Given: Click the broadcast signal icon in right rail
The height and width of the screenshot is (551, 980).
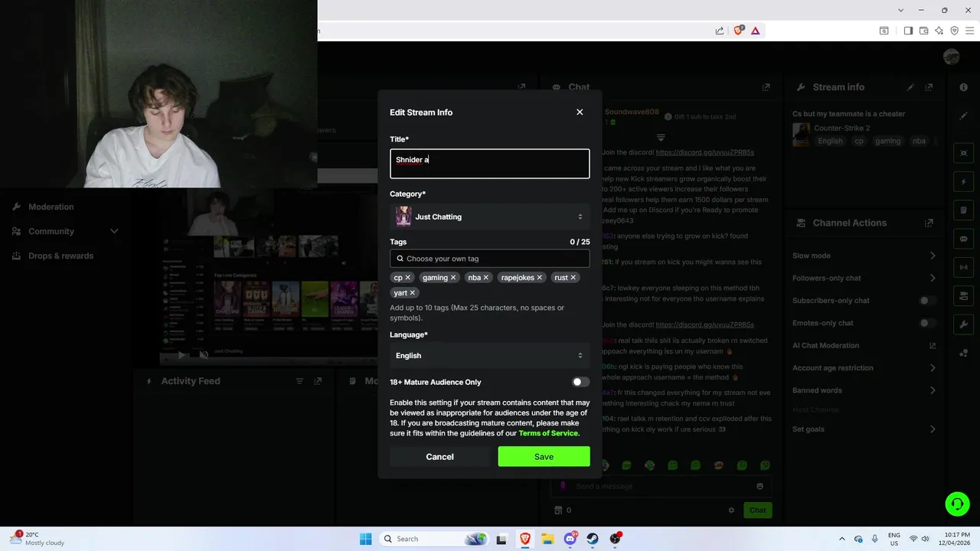Looking at the screenshot, I should pyautogui.click(x=963, y=267).
